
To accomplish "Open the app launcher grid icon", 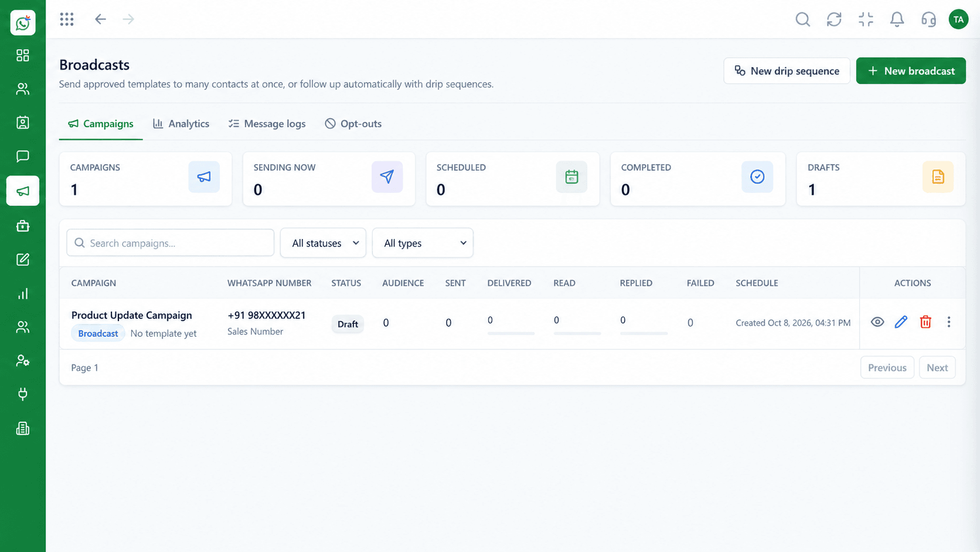I will [x=67, y=19].
